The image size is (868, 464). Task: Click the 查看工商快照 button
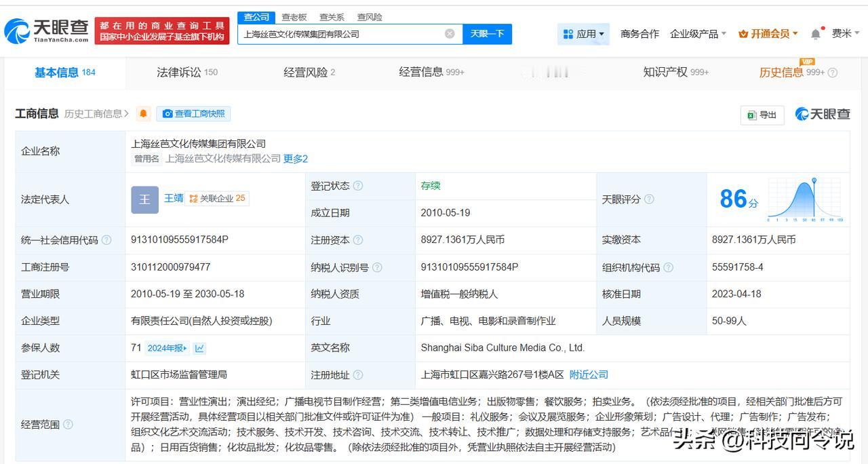[x=193, y=114]
